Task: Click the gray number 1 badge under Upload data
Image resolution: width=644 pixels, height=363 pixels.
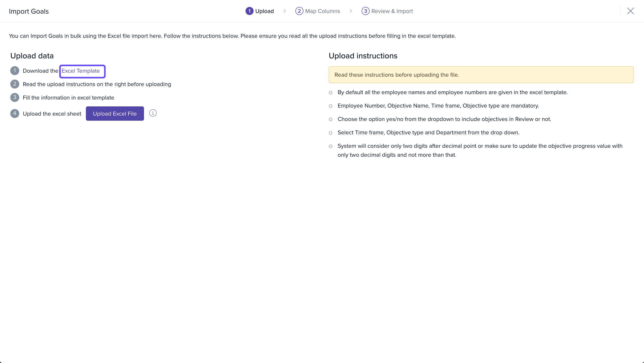Action: coord(15,71)
